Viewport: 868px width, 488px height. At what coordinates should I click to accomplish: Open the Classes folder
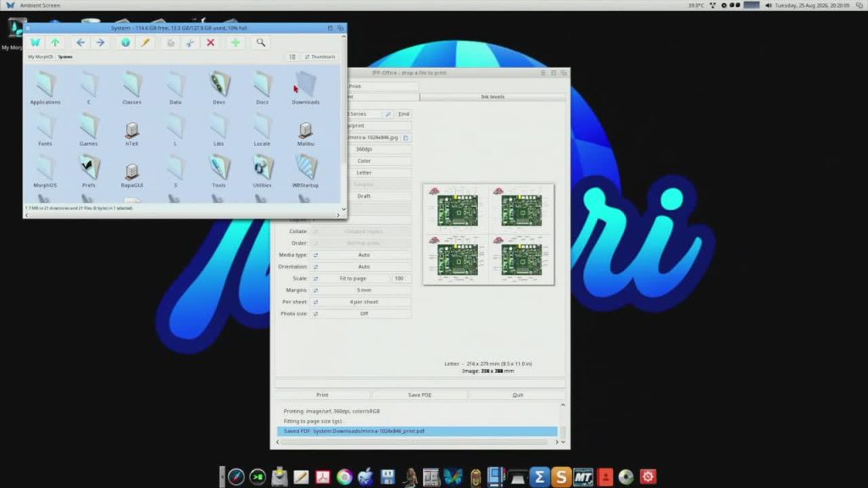131,87
